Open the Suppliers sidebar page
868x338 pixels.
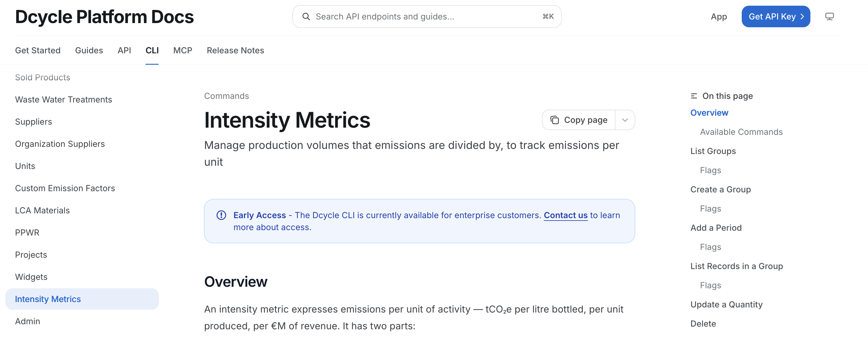click(x=33, y=122)
